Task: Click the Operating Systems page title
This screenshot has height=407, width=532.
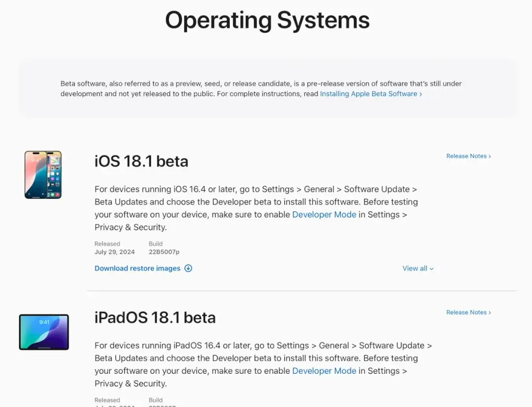Action: point(268,20)
